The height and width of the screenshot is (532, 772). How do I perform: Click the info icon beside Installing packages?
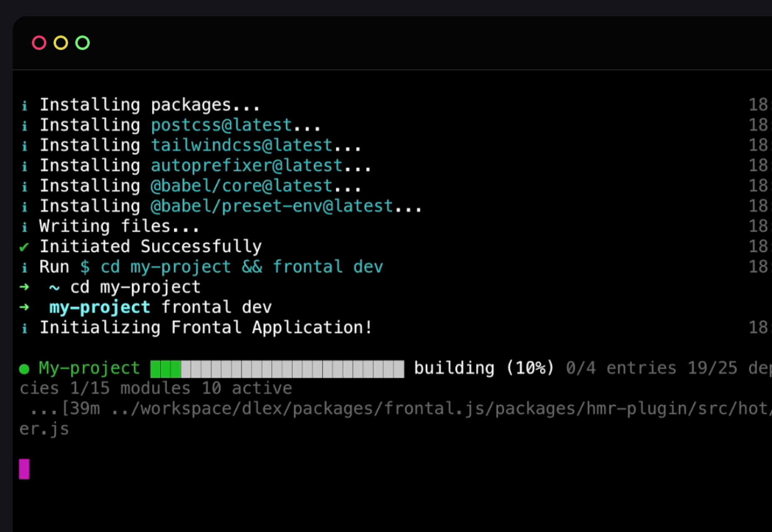coord(25,106)
